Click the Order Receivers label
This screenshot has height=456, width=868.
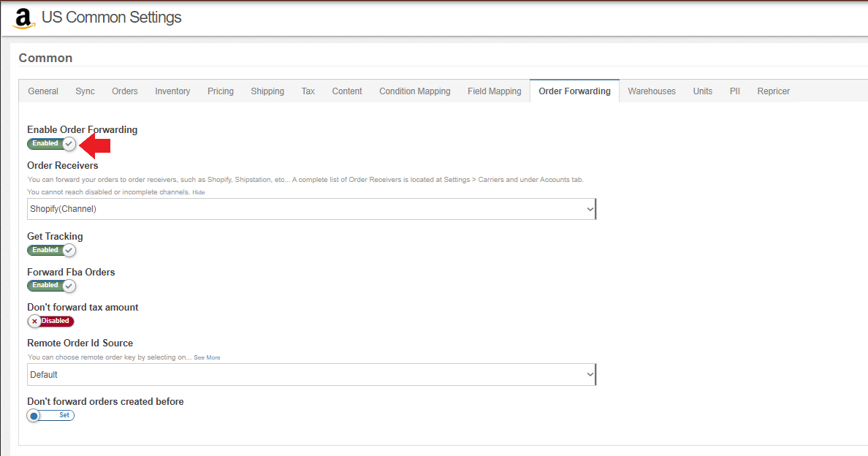pyautogui.click(x=63, y=165)
